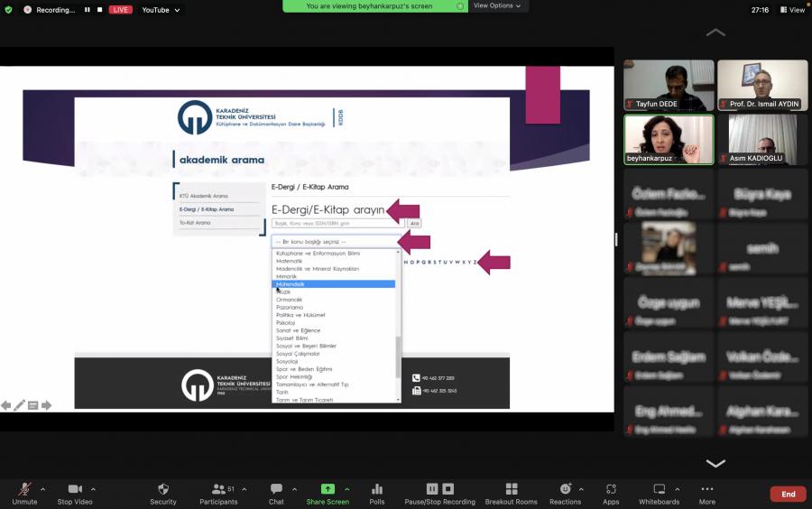Open the Reactions smiley
Screen dimensions: 812x509
(x=565, y=489)
